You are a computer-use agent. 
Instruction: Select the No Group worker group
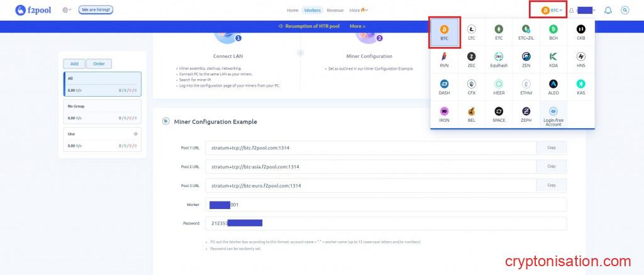(x=102, y=111)
